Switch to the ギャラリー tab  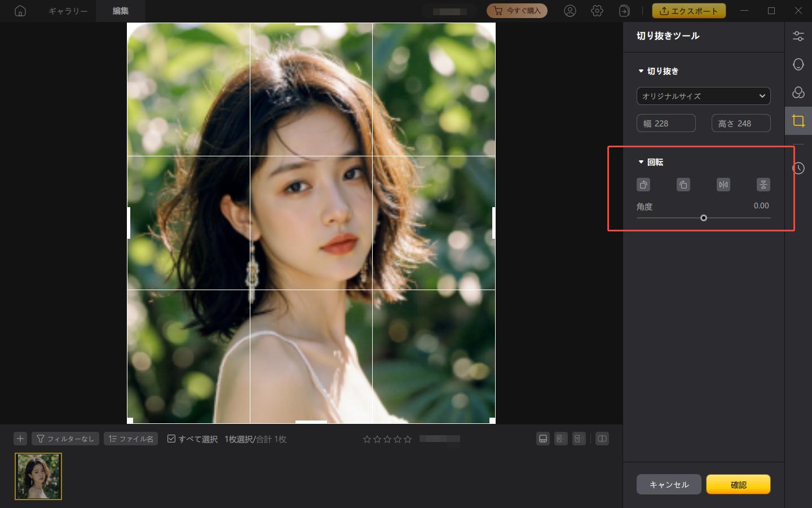point(68,11)
